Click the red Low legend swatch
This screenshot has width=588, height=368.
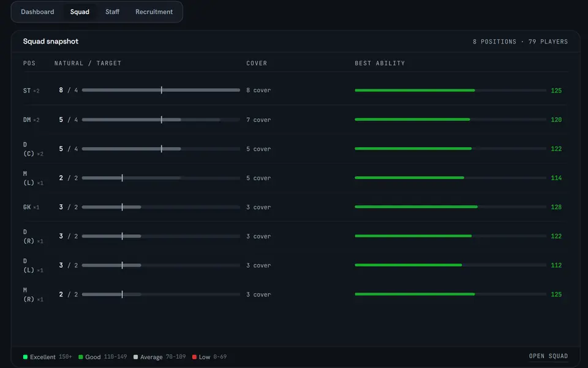click(x=194, y=357)
